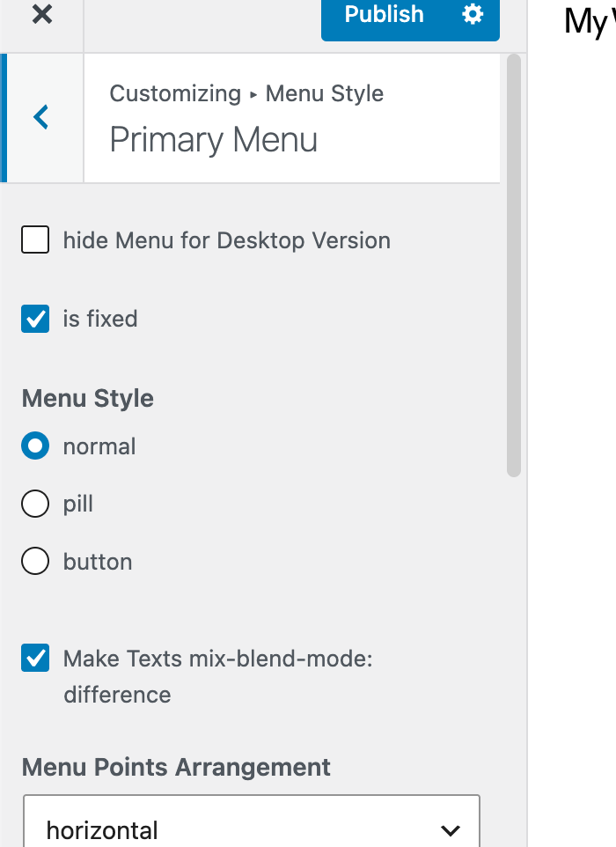Choose the button menu style radio

[x=35, y=561]
